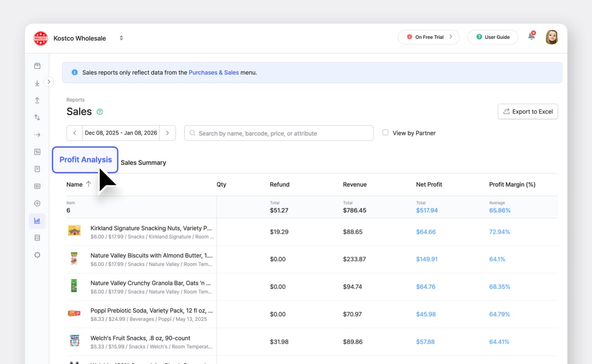Click the Export to Excel button

click(527, 111)
